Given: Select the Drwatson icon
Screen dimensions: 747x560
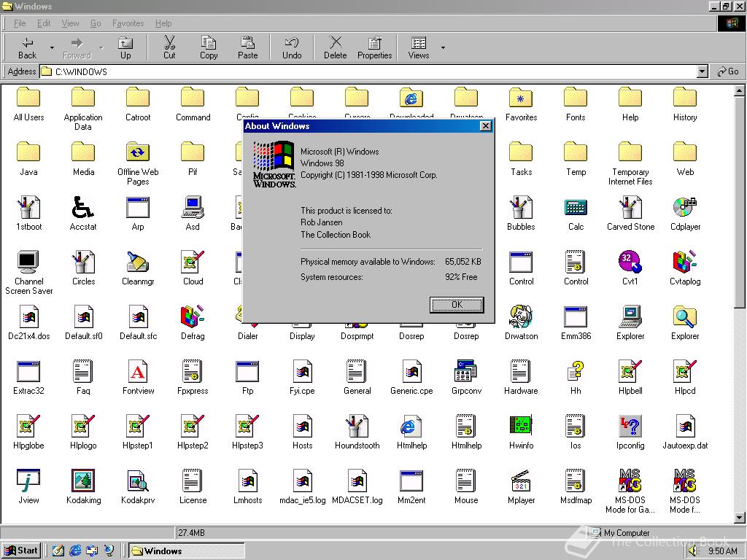Looking at the screenshot, I should point(521,316).
